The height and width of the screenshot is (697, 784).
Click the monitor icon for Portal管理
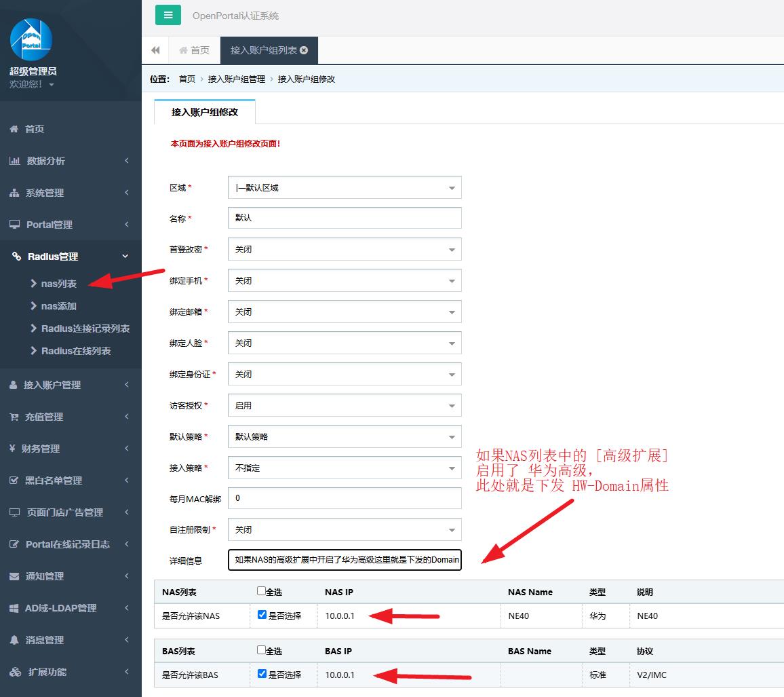[x=14, y=224]
